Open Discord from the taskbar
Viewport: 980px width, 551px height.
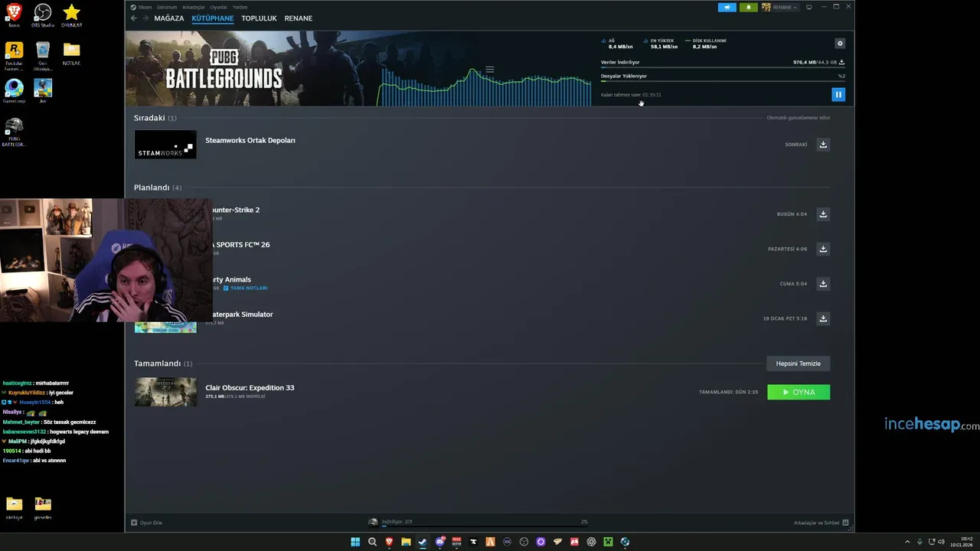[x=439, y=542]
